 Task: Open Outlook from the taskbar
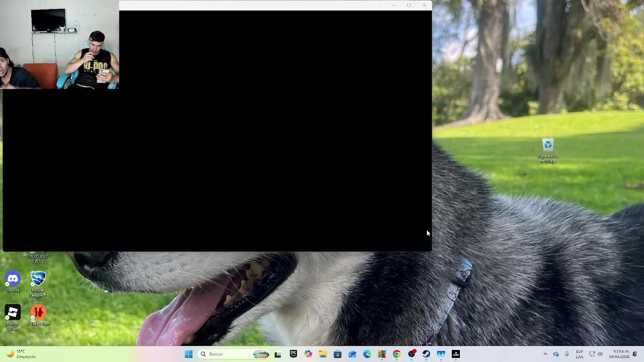352,354
